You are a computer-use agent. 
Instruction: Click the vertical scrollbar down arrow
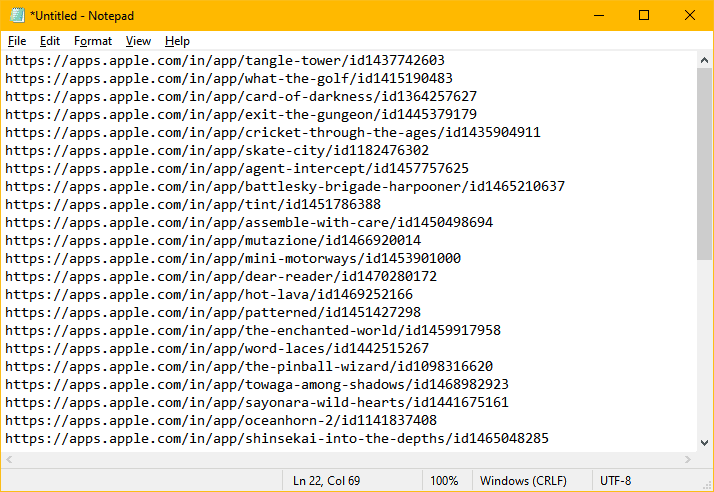coord(704,443)
